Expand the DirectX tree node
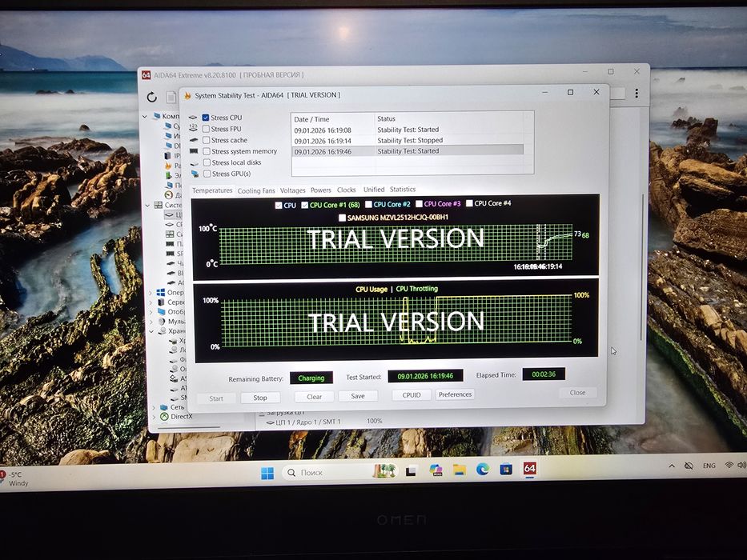747x560 pixels. pyautogui.click(x=154, y=417)
